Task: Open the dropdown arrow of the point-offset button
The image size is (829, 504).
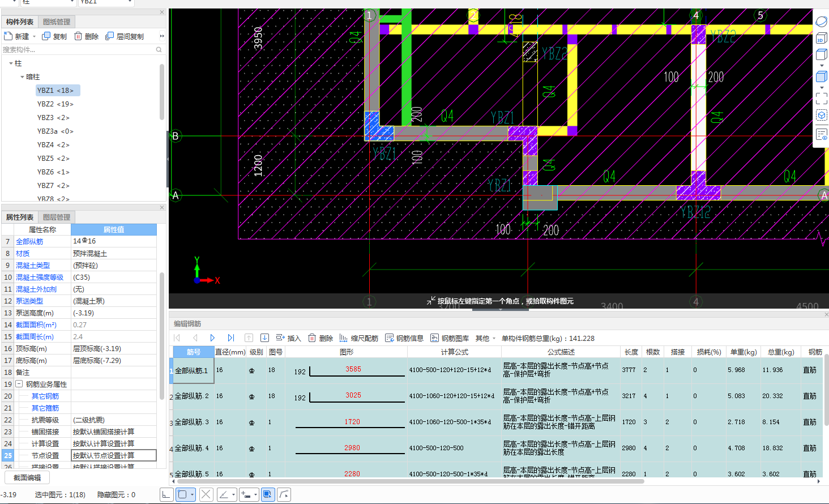Action: point(255,494)
